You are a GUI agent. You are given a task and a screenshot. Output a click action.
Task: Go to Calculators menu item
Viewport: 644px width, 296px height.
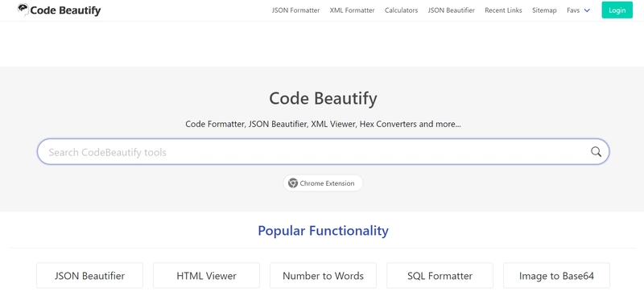[x=401, y=10]
